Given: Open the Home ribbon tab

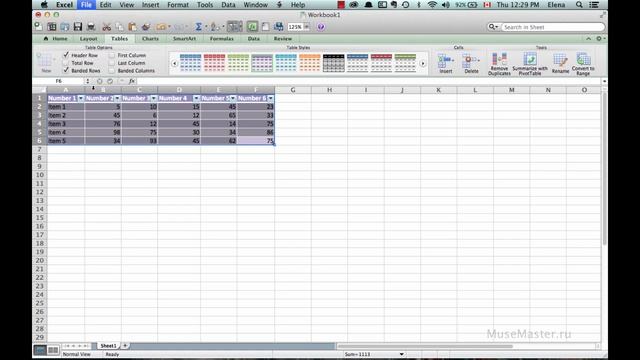Looking at the screenshot, I should click(56, 38).
